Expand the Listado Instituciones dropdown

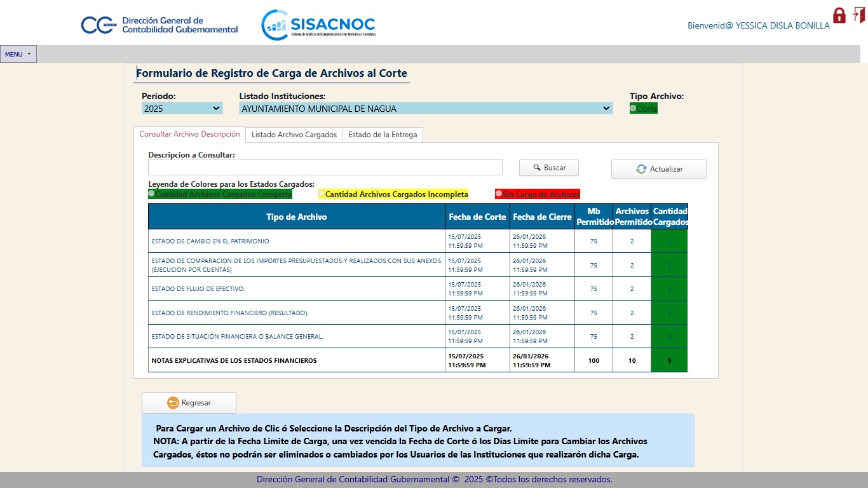426,109
